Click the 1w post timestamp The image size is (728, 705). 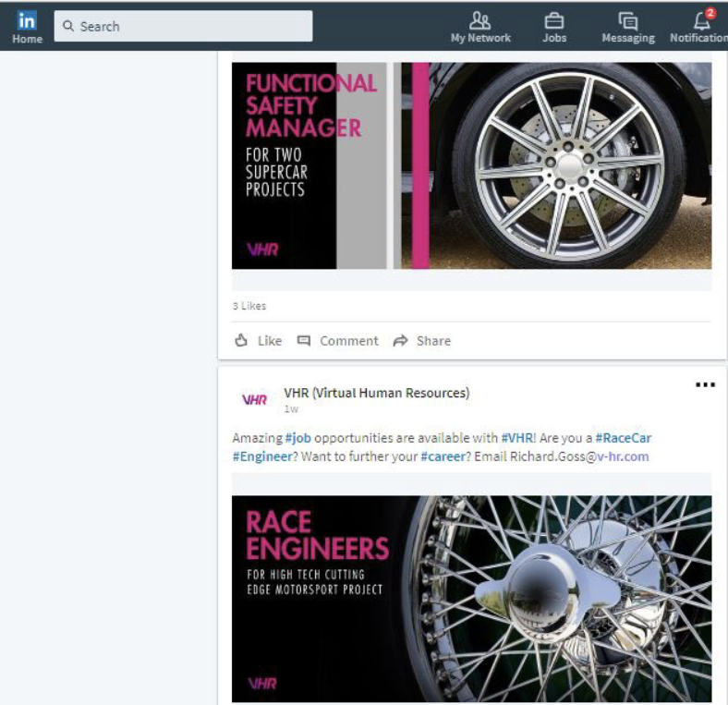click(291, 409)
